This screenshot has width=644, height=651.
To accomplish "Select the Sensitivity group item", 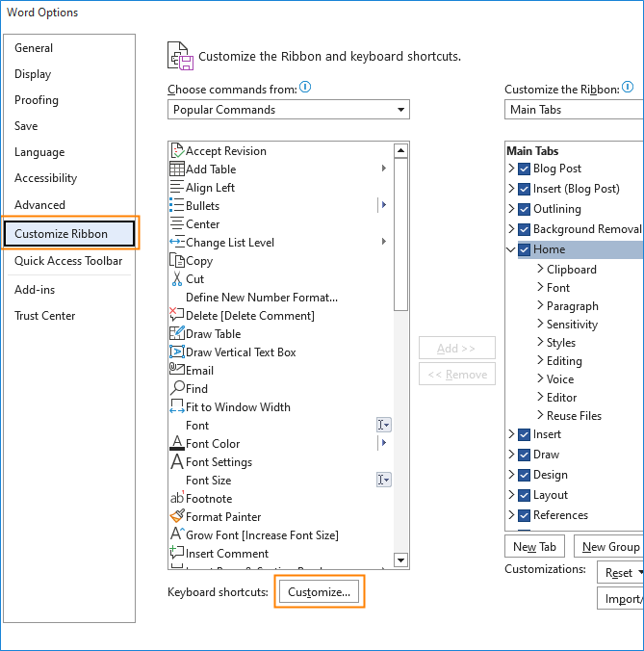I will (x=572, y=325).
